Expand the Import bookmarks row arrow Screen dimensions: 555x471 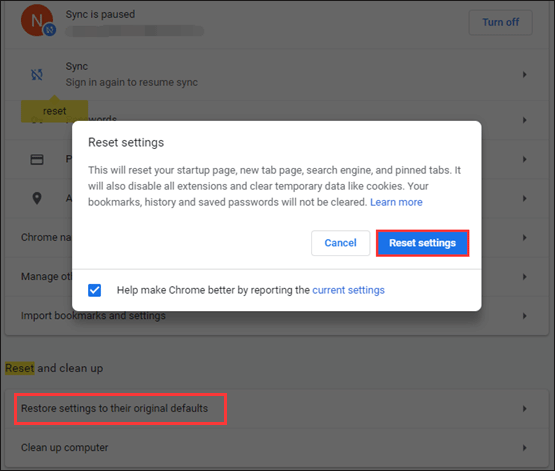(525, 316)
